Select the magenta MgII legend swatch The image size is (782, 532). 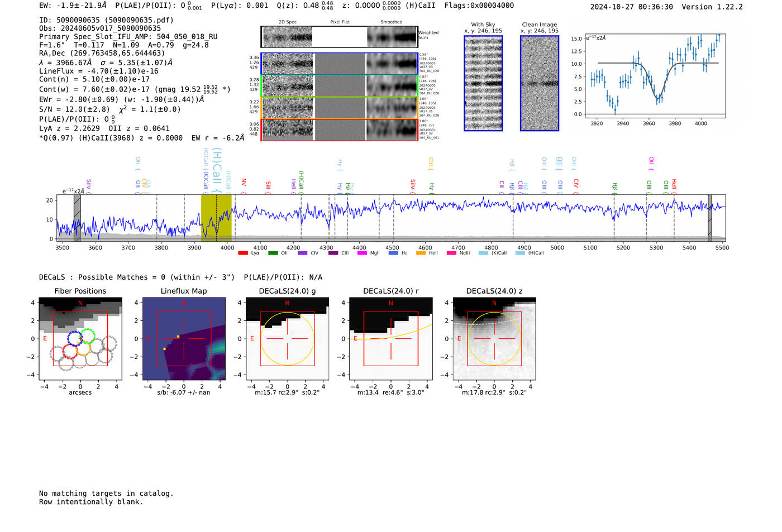tap(363, 253)
